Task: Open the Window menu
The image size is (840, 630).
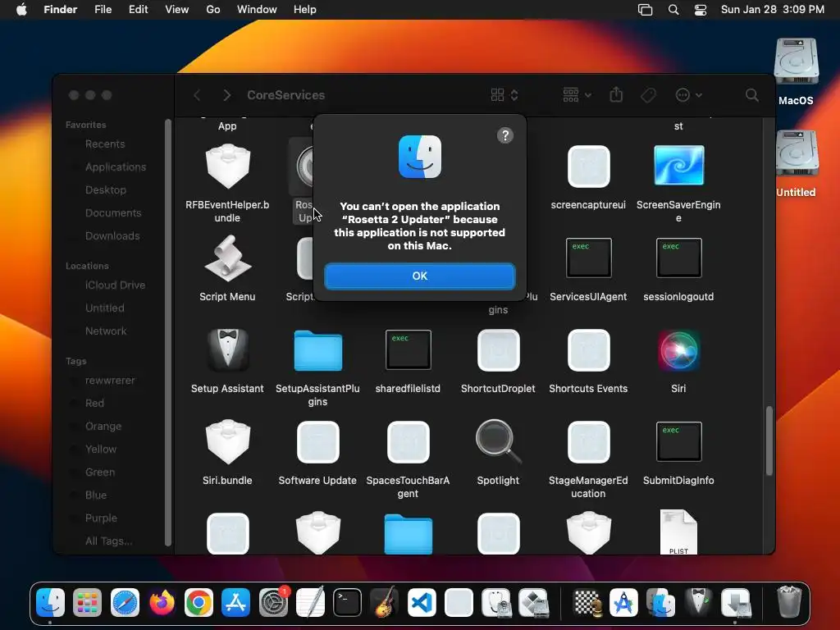Action: tap(257, 10)
